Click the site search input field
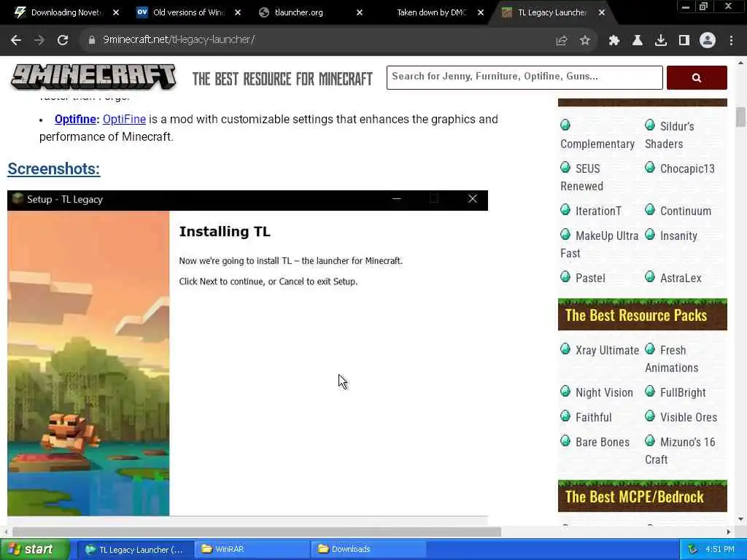Image resolution: width=747 pixels, height=560 pixels. (x=525, y=77)
